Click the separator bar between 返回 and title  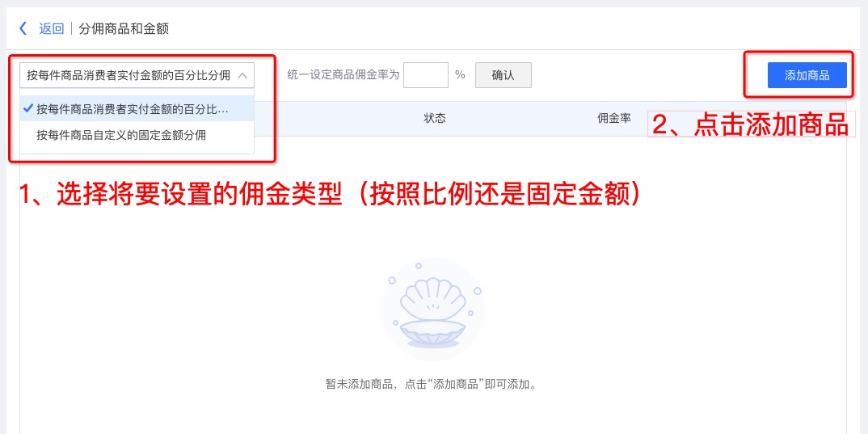[71, 29]
